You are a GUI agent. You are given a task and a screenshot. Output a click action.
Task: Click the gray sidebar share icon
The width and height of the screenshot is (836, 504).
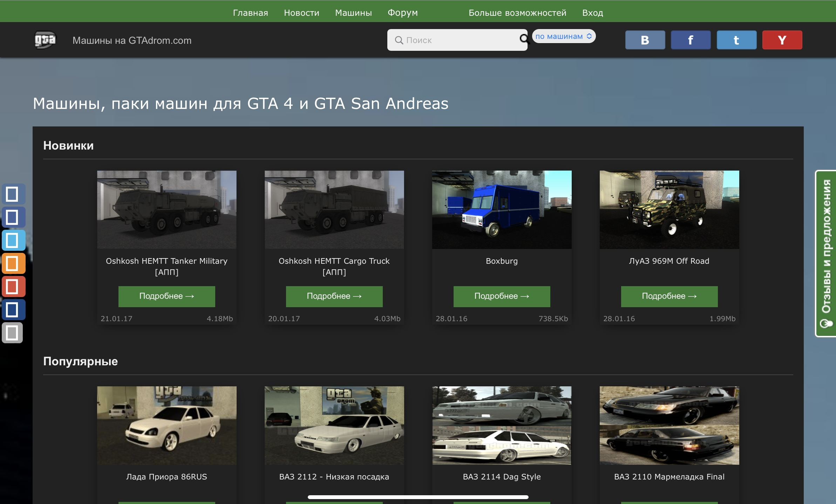(12, 332)
